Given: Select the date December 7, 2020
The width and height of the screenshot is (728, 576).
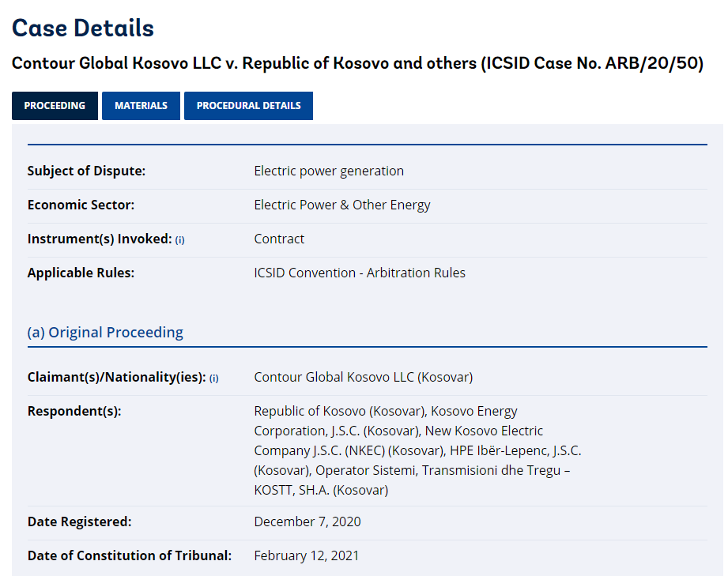Looking at the screenshot, I should coord(307,521).
